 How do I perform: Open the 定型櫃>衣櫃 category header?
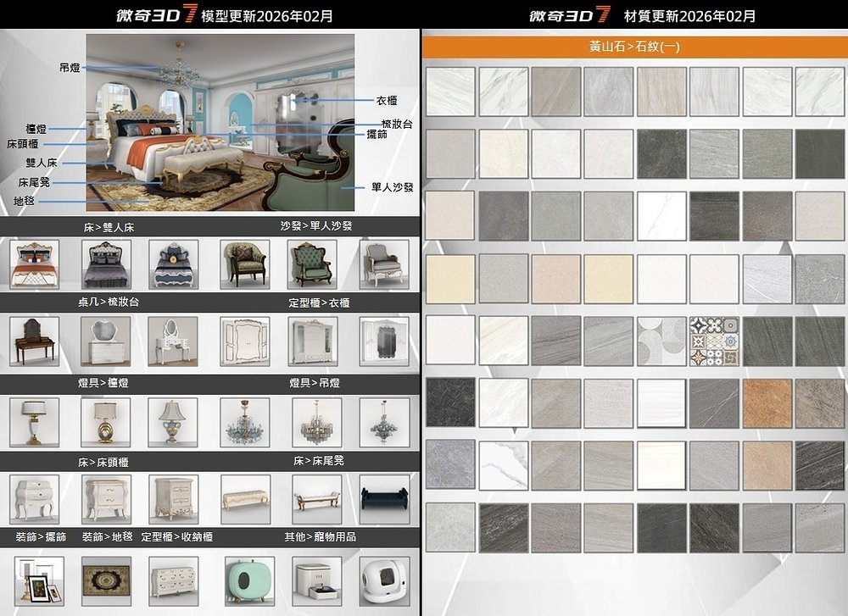point(319,303)
